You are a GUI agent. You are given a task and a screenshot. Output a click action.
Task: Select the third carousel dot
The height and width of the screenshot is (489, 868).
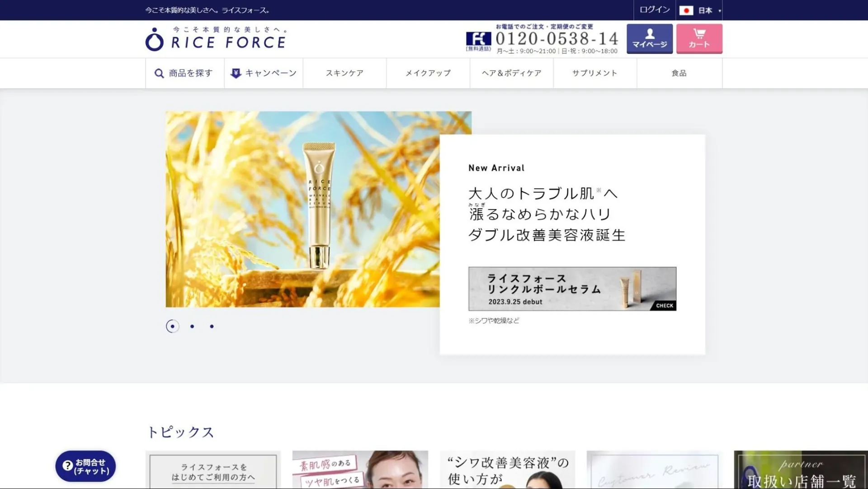(212, 326)
